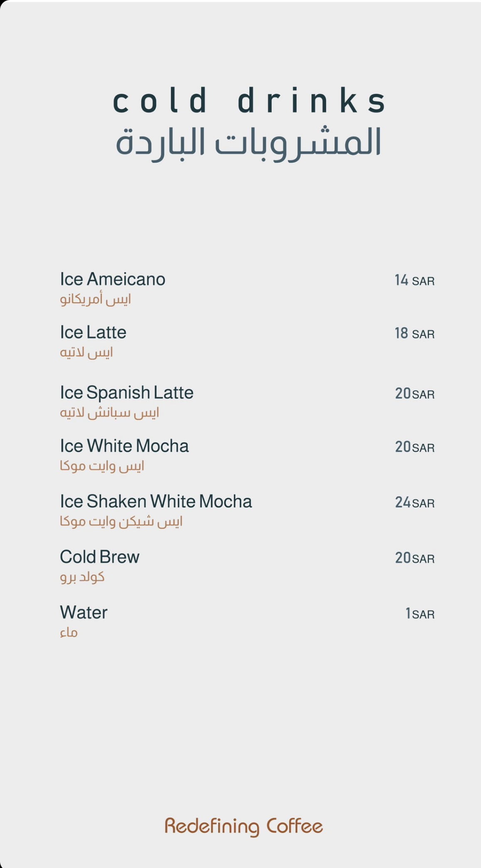This screenshot has height=868, width=481.
Task: Open the "Redefining Coffee" footer text
Action: click(244, 826)
